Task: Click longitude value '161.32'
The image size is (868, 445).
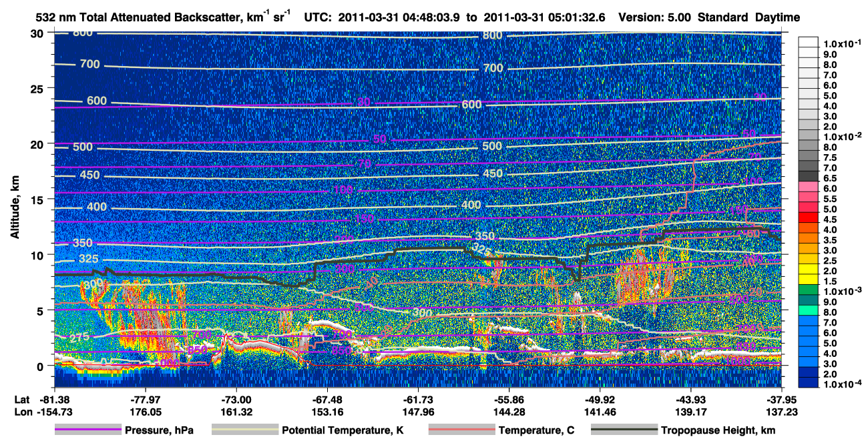Action: click(x=236, y=412)
